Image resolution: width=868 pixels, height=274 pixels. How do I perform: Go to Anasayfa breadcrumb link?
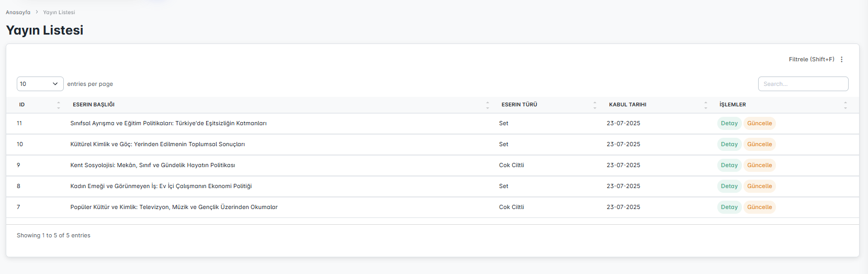tap(18, 13)
